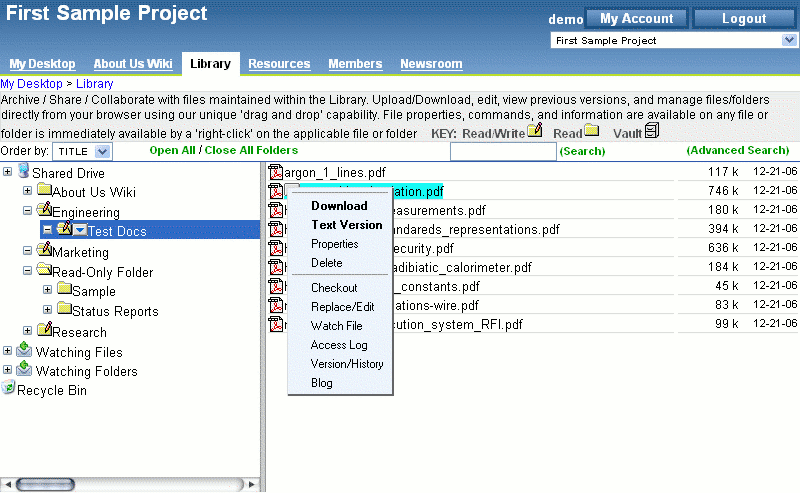This screenshot has width=800, height=493.
Task: Click the PDF icon in the 394 k file row
Action: coord(276,229)
